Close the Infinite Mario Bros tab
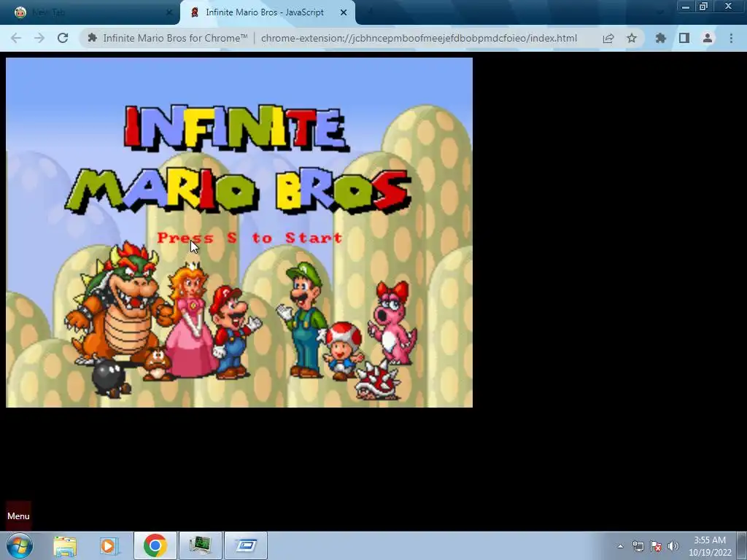 pos(344,12)
